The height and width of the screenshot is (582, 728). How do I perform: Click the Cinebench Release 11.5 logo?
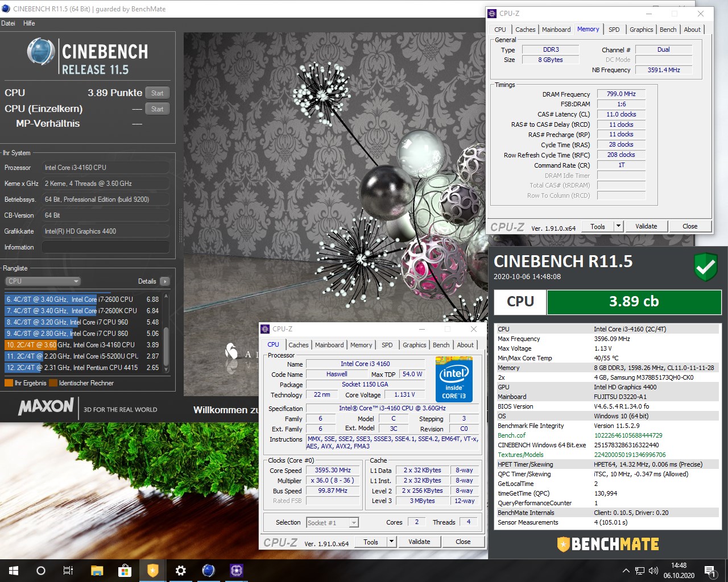point(88,57)
